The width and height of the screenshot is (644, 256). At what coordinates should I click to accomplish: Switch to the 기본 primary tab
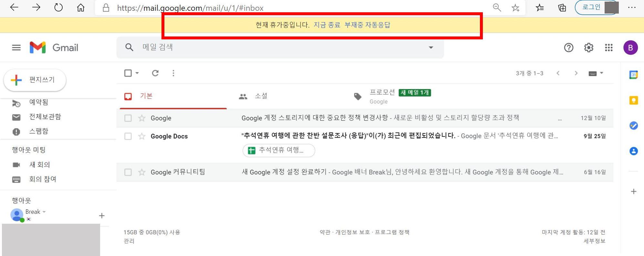coord(173,96)
